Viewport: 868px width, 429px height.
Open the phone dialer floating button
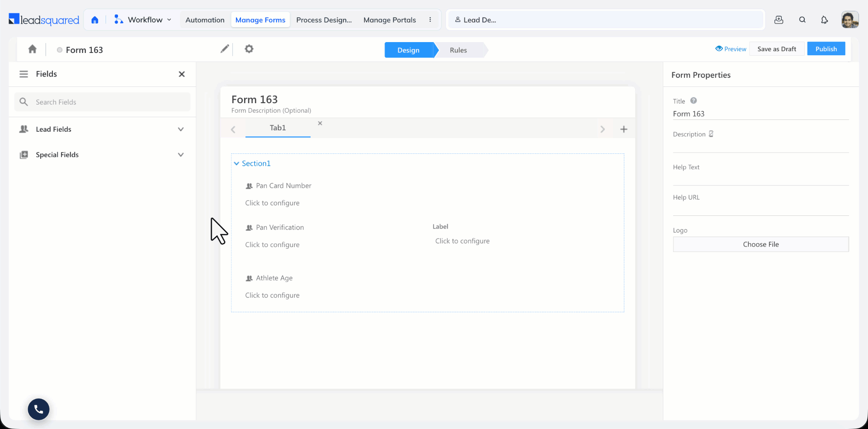[38, 410]
